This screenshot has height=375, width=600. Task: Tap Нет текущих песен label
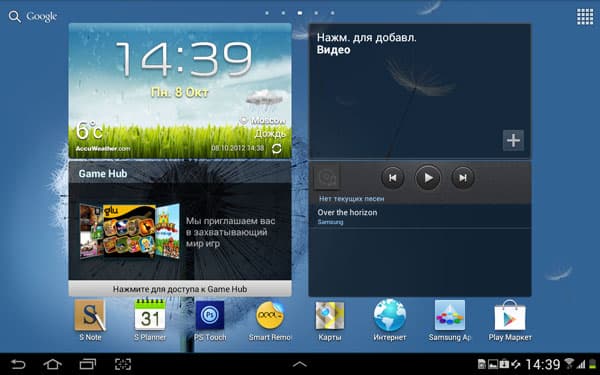click(x=352, y=199)
